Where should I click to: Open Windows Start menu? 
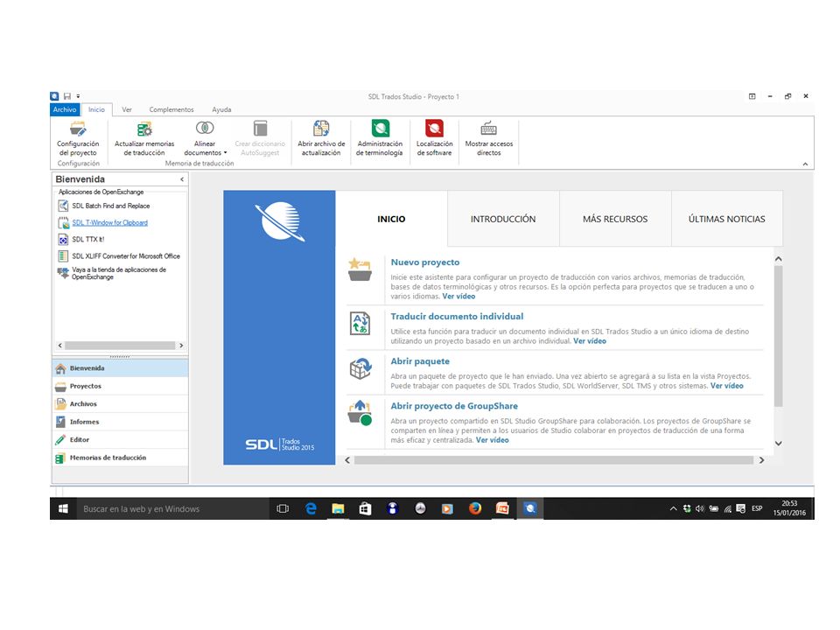point(63,508)
